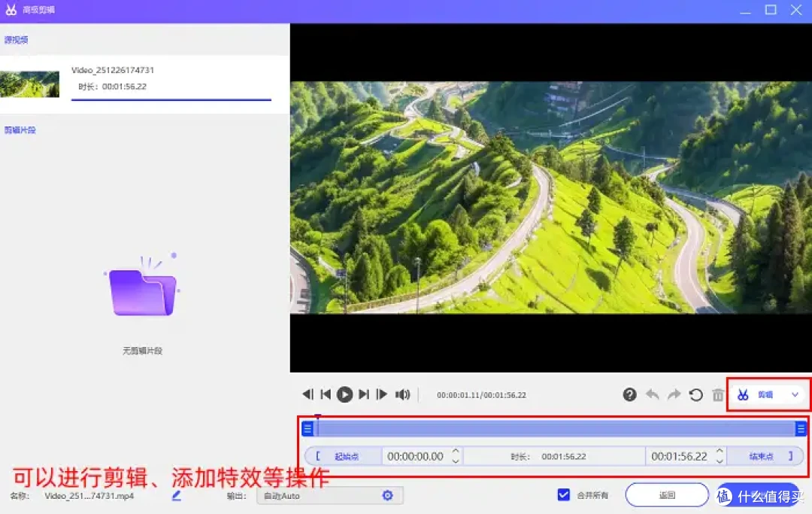
Task: Click the Video_251...74731.mp4 output name
Action: point(89,496)
